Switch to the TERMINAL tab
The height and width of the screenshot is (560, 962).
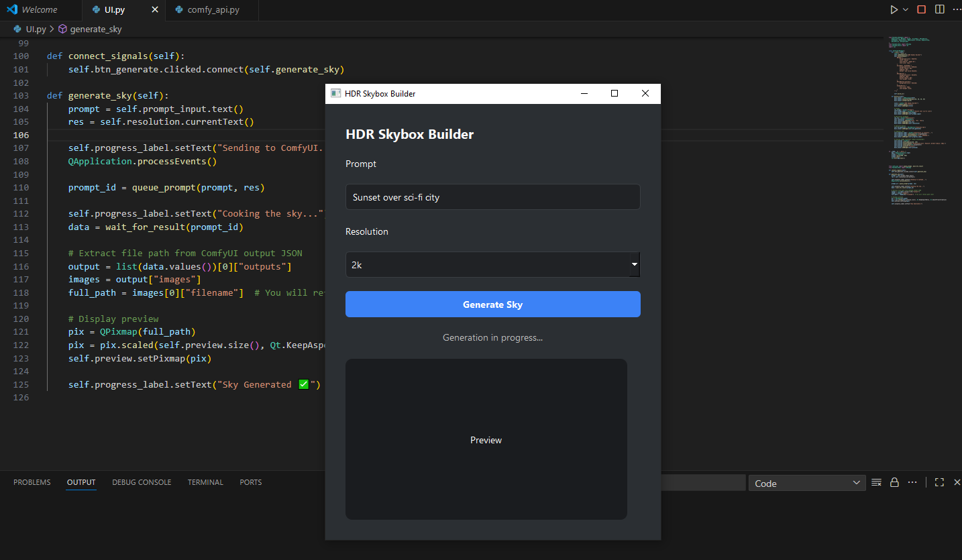[205, 482]
